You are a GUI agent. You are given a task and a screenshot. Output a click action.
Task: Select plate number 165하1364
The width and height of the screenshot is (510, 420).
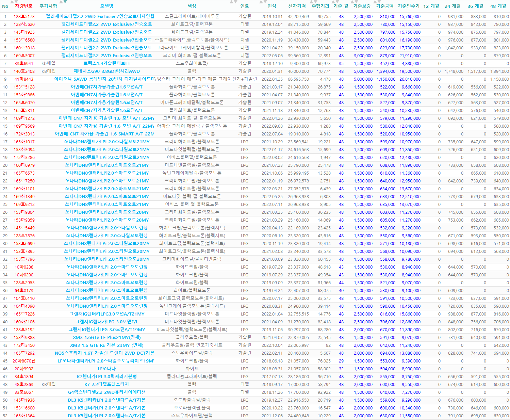tap(24, 416)
